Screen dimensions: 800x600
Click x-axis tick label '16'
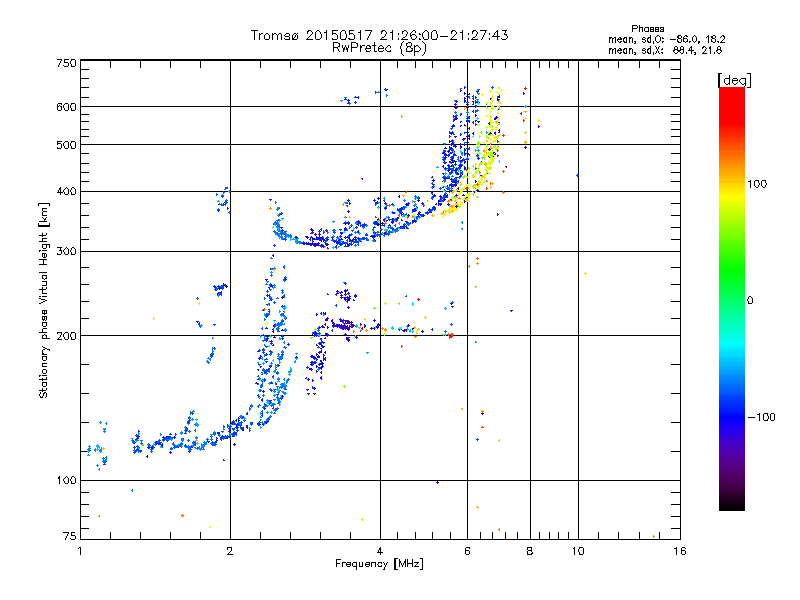[680, 551]
